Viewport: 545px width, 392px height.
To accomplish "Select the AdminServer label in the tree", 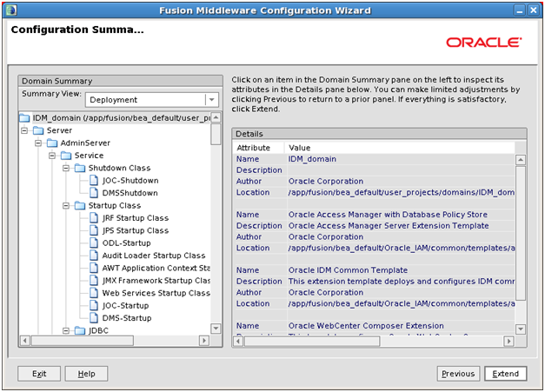I will pyautogui.click(x=85, y=143).
